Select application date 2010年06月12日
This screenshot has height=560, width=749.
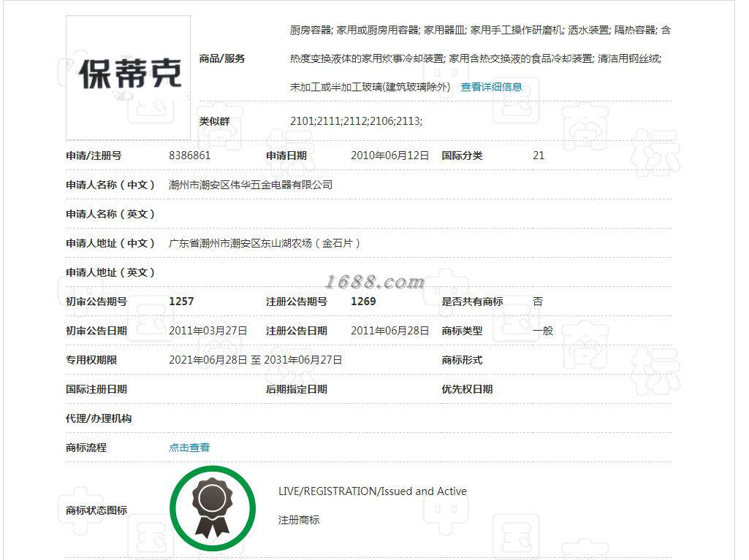389,156
